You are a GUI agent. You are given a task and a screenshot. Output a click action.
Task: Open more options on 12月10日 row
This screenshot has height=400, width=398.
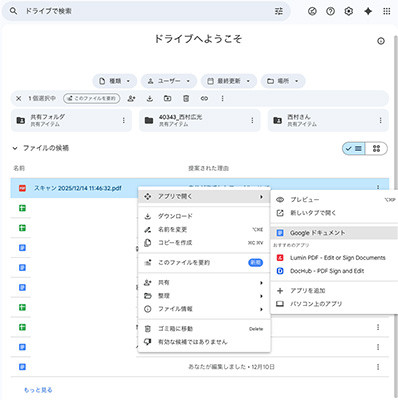point(378,367)
